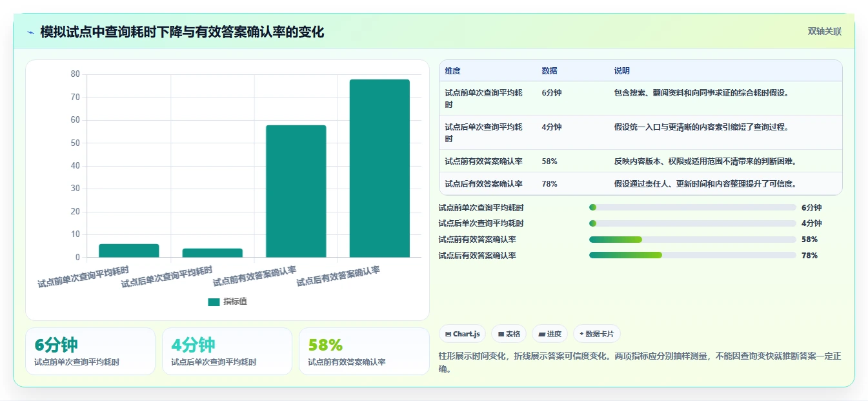Click the 双轴关联 label in header
Image resolution: width=868 pixels, height=401 pixels.
[824, 32]
